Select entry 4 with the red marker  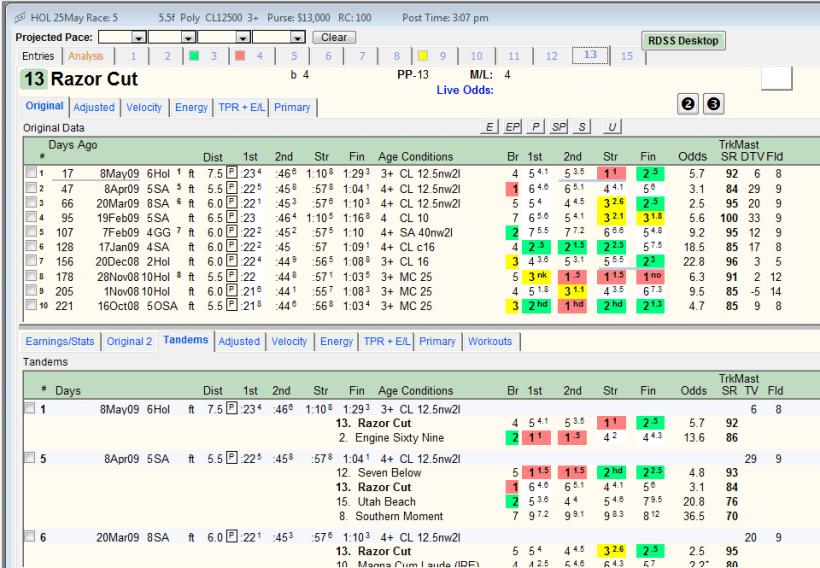click(249, 56)
